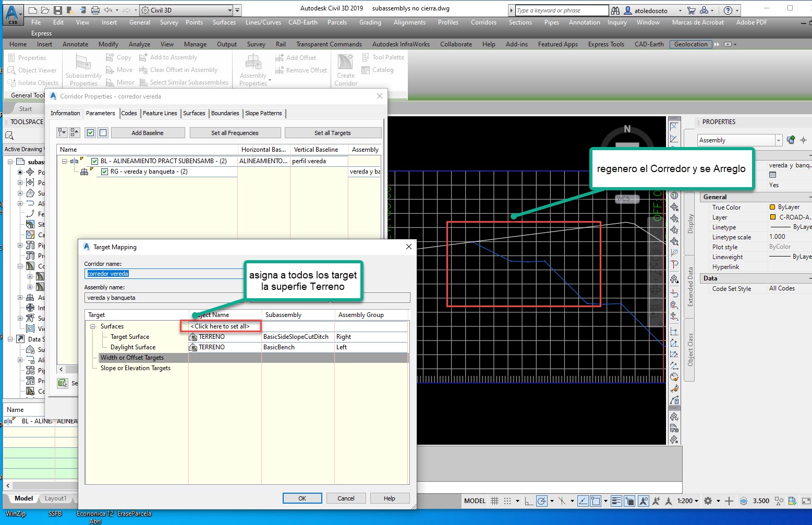Uncheck the RG - vereda y banqueta region checkbox

104,172
